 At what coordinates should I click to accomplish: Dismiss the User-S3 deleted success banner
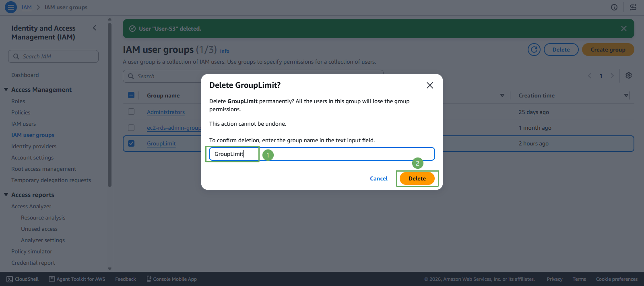click(624, 29)
